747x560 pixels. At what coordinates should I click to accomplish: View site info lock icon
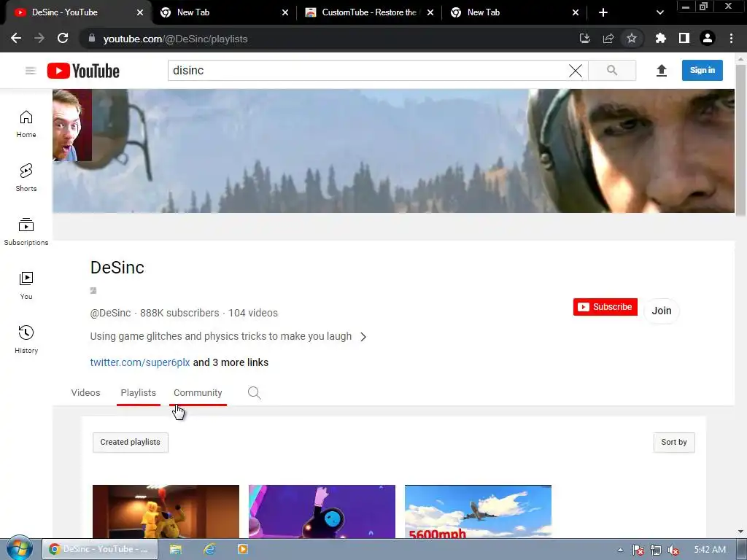pos(92,39)
